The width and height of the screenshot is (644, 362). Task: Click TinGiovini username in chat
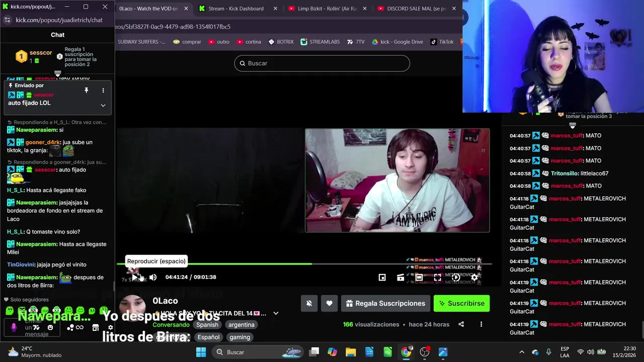21,264
